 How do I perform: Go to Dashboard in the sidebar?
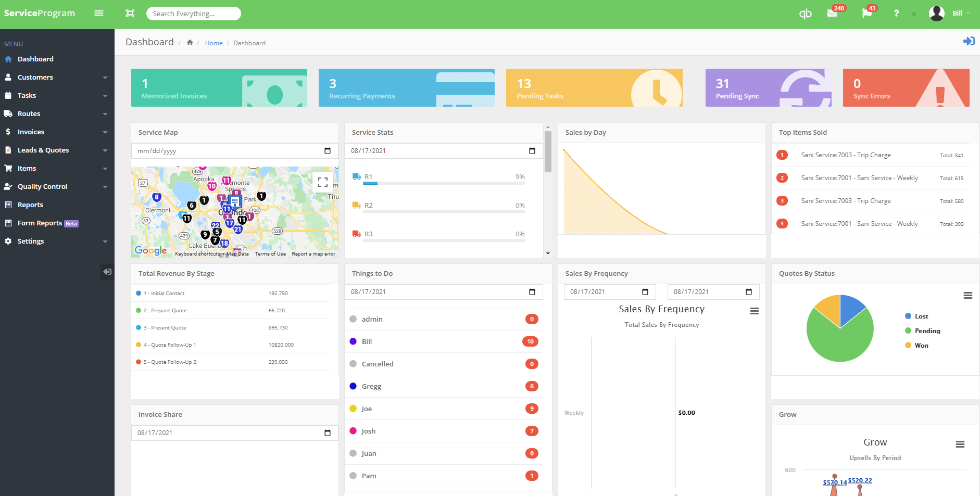(x=57, y=59)
